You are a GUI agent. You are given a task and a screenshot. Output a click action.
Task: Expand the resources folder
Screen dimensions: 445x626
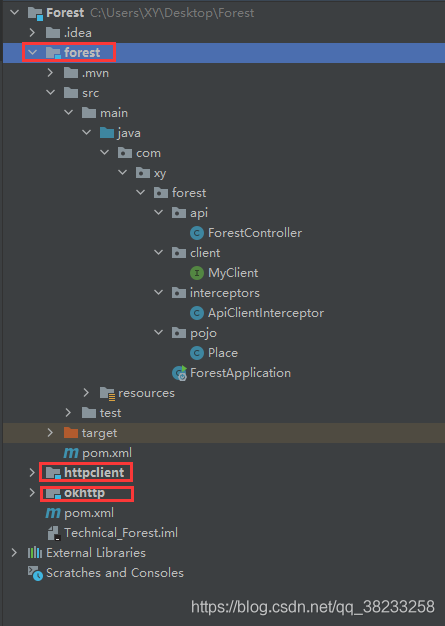(86, 393)
